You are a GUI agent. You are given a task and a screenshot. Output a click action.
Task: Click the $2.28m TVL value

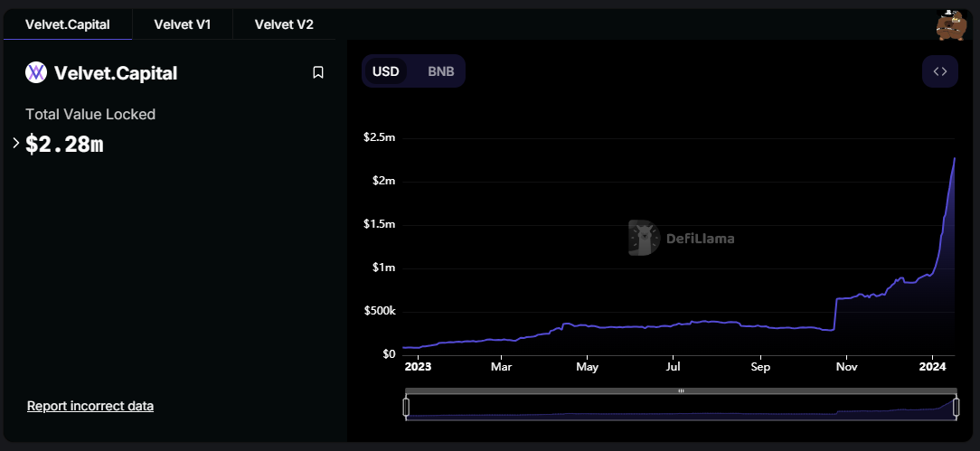[64, 145]
